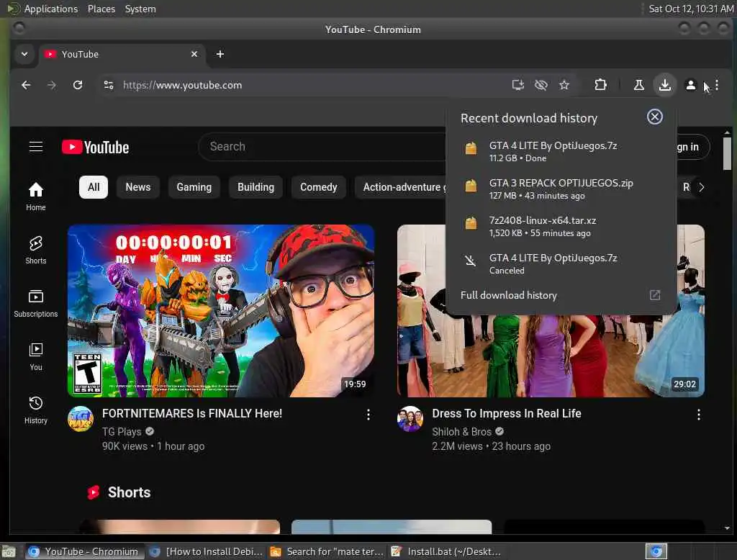Close the Recent download history popup

pos(655,117)
